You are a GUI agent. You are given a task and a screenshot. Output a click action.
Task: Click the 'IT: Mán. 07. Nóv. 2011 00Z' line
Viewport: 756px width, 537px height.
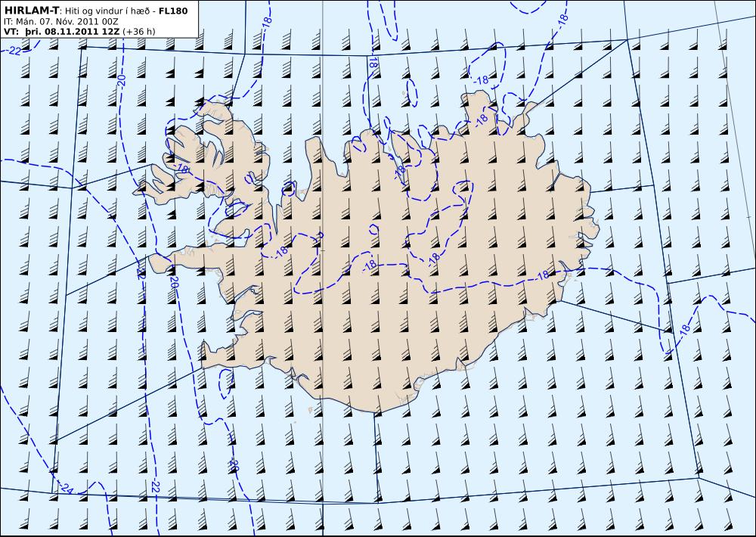60,22
